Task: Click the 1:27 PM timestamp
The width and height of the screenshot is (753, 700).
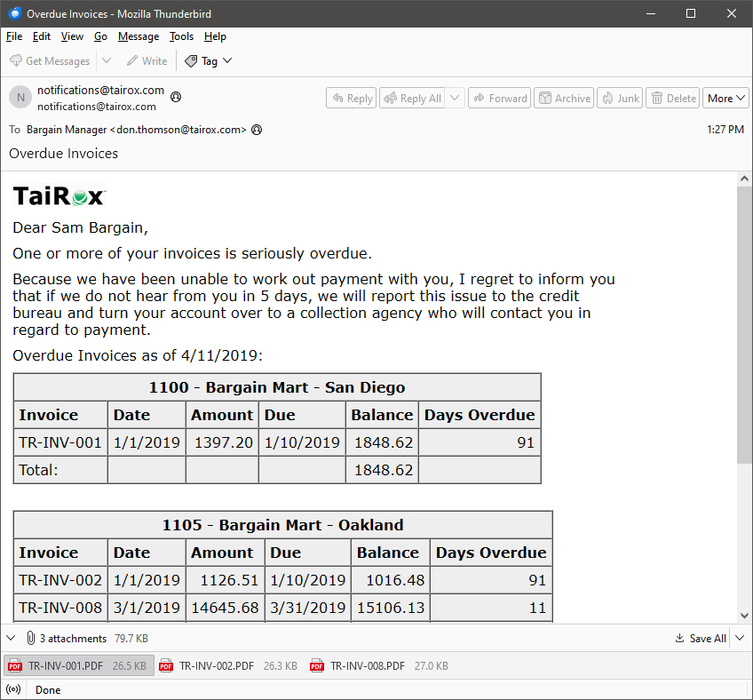Action: pos(725,130)
